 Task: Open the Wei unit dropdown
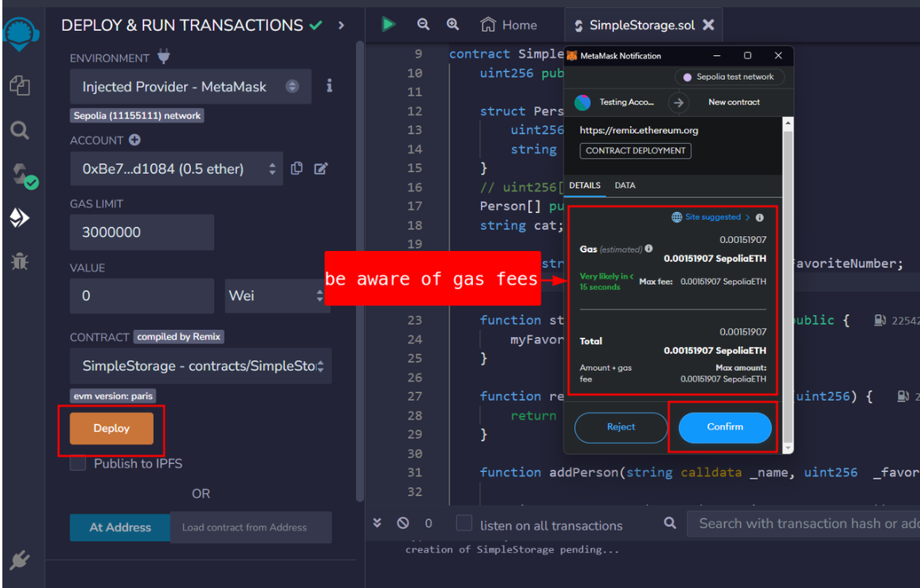(277, 295)
